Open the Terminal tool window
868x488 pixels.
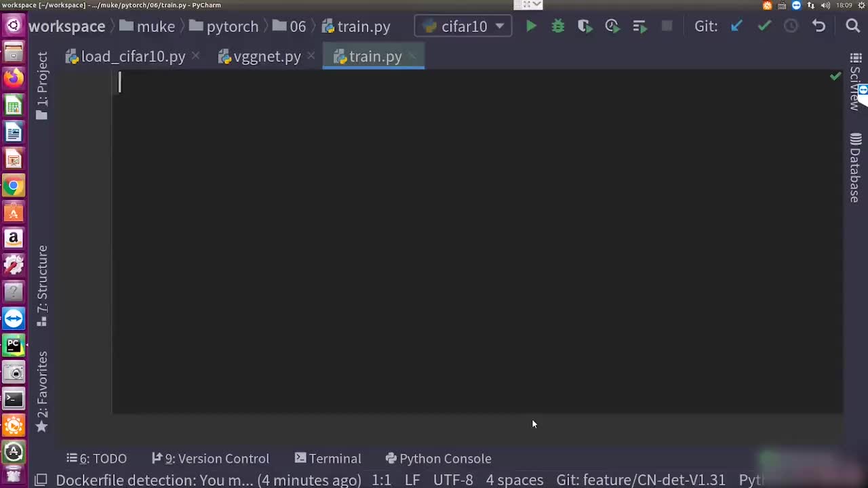[x=328, y=459]
